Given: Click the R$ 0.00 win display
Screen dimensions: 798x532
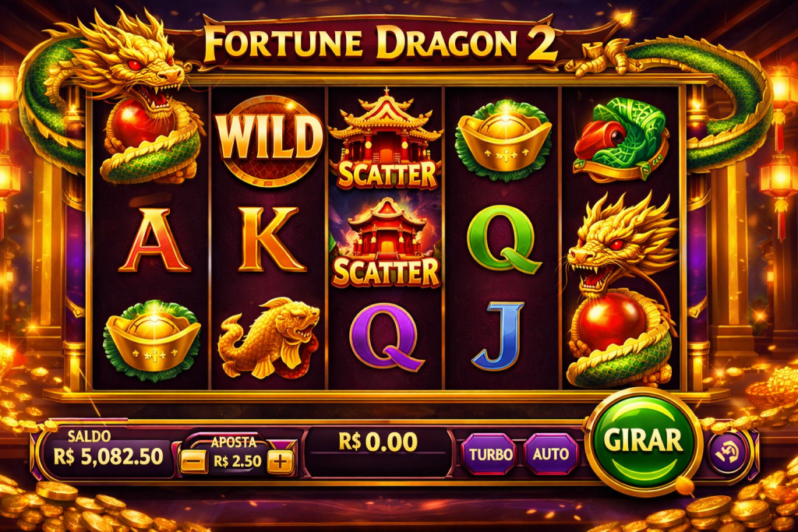Looking at the screenshot, I should click(378, 442).
